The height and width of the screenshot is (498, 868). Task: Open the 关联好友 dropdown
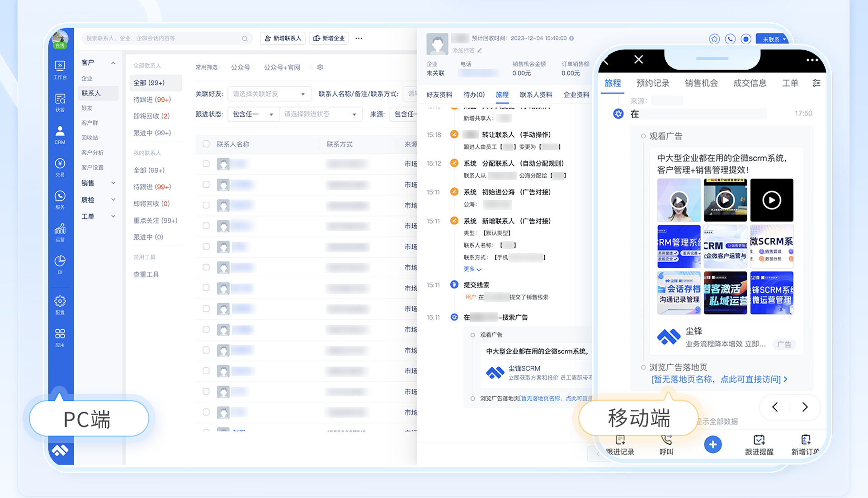pyautogui.click(x=269, y=94)
